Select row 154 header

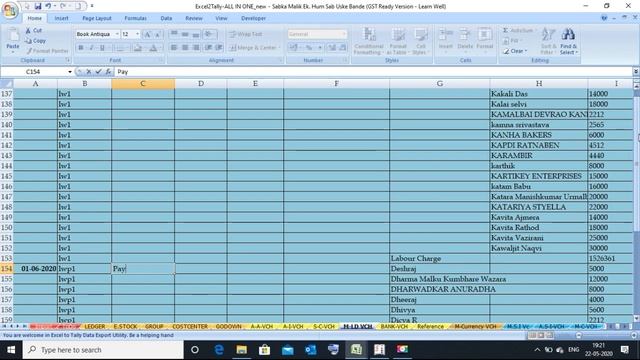7,269
